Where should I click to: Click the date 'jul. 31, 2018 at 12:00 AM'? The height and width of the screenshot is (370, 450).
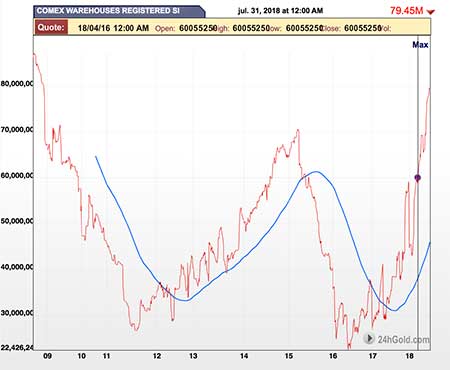point(280,11)
